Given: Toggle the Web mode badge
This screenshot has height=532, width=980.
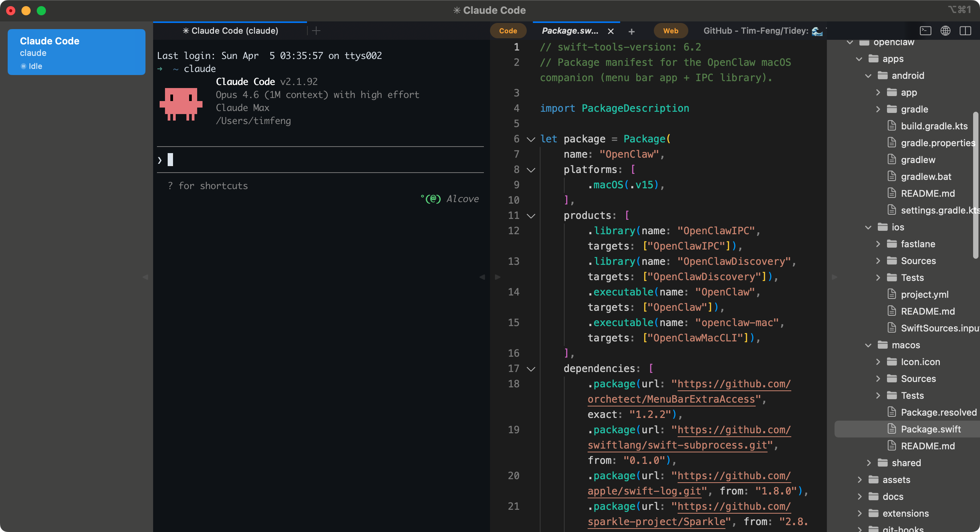Looking at the screenshot, I should pos(670,30).
